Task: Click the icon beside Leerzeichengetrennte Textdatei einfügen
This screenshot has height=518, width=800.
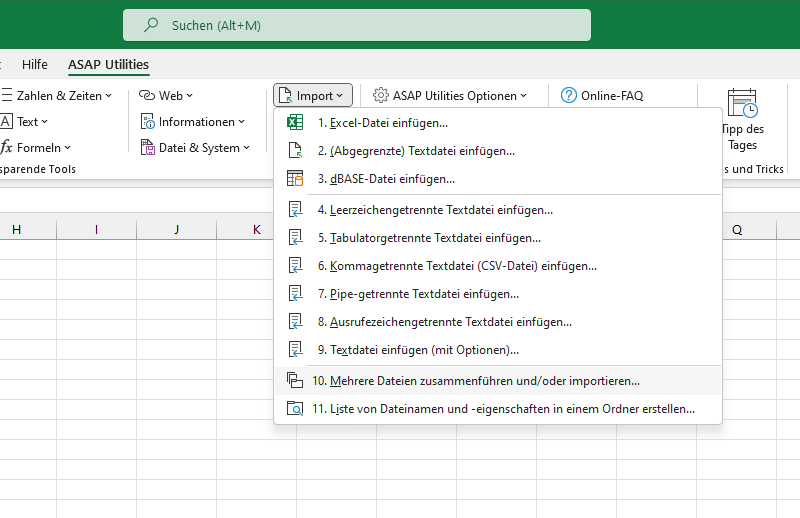Action: pos(295,209)
